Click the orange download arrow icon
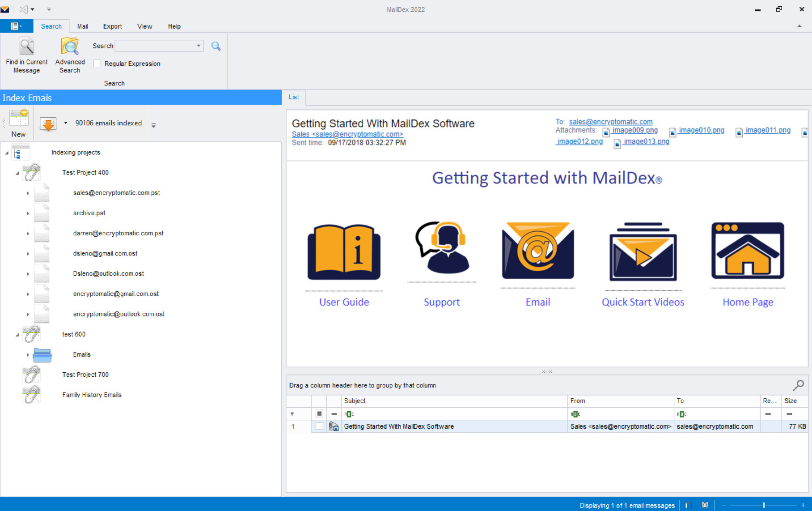Screen dimensions: 812x511 click(48, 124)
